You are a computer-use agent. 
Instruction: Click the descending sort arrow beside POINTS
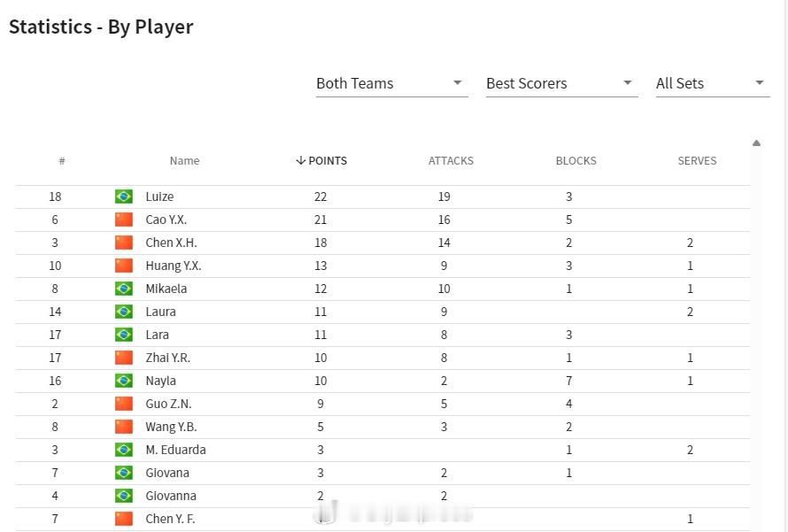coord(300,160)
